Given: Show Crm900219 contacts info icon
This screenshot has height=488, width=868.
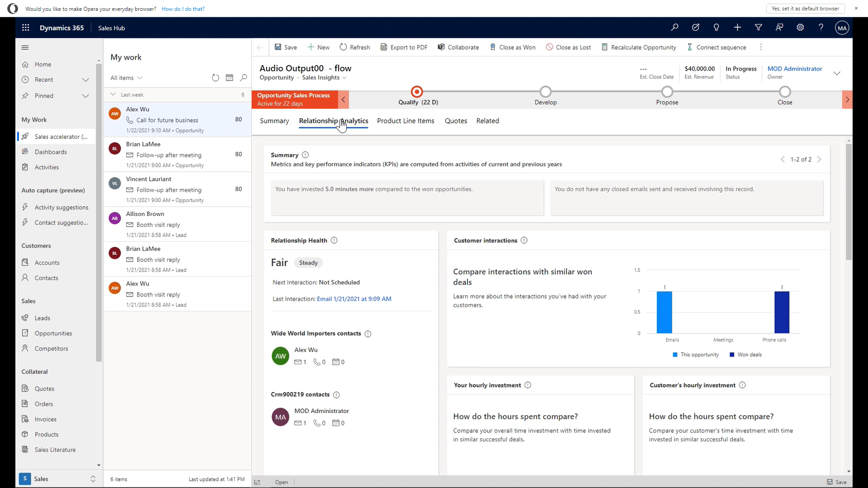Looking at the screenshot, I should coord(336,395).
